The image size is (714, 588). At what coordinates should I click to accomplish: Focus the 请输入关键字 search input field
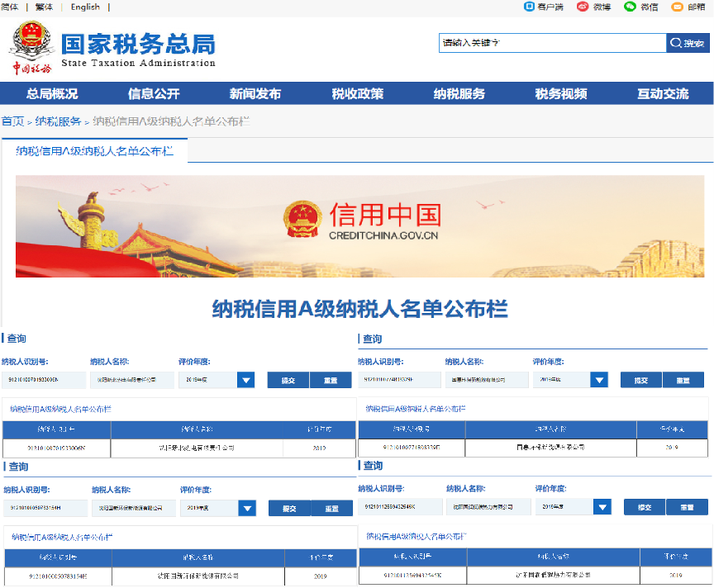(552, 43)
